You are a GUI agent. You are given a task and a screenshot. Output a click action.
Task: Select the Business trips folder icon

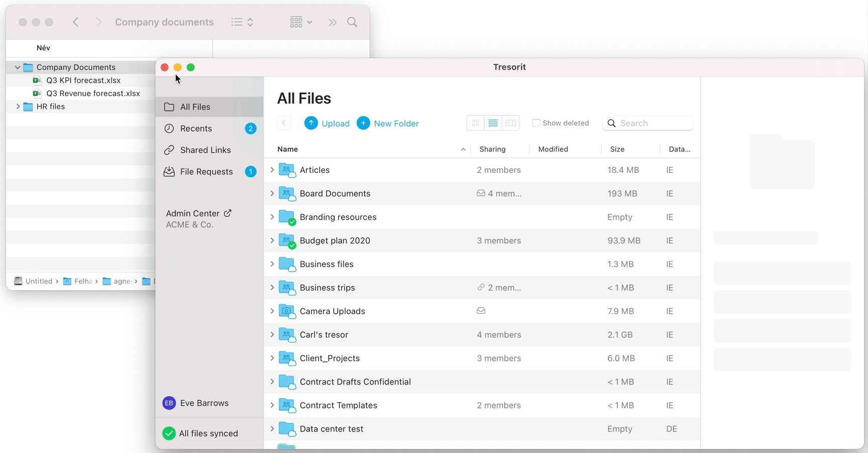coord(287,288)
